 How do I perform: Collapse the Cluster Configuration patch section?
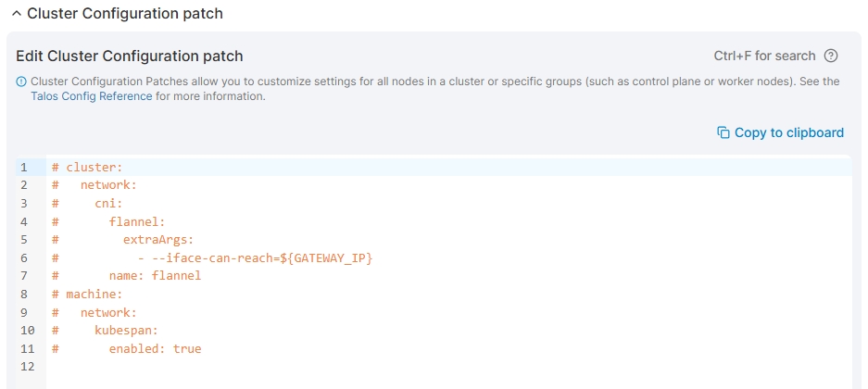point(16,14)
